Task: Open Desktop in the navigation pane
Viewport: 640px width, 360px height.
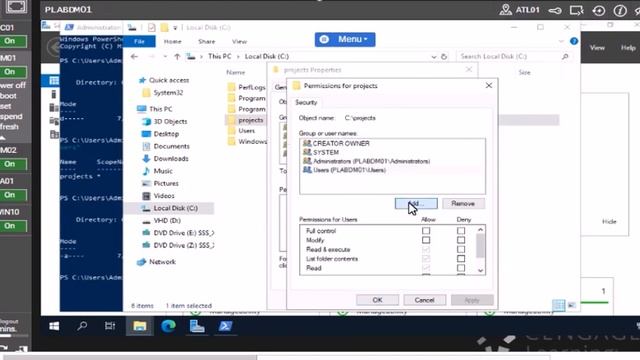Action: [160, 134]
